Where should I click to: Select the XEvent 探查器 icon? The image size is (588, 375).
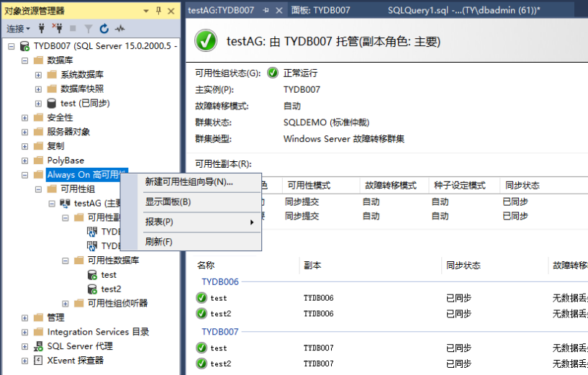click(x=38, y=361)
